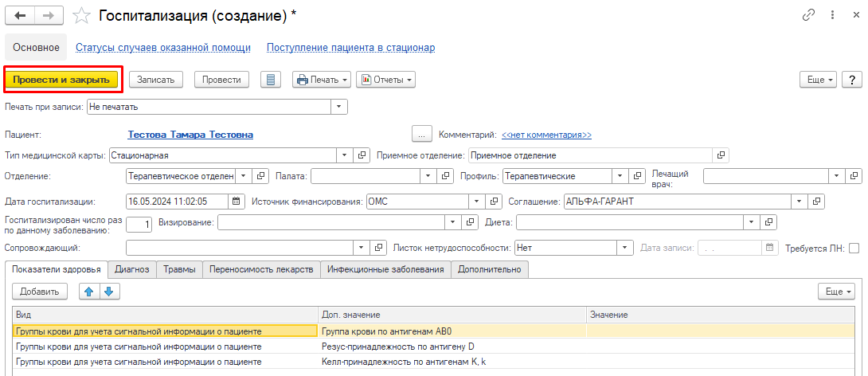The height and width of the screenshot is (376, 868).
Task: Copy link using the chain icon
Action: coord(809,15)
